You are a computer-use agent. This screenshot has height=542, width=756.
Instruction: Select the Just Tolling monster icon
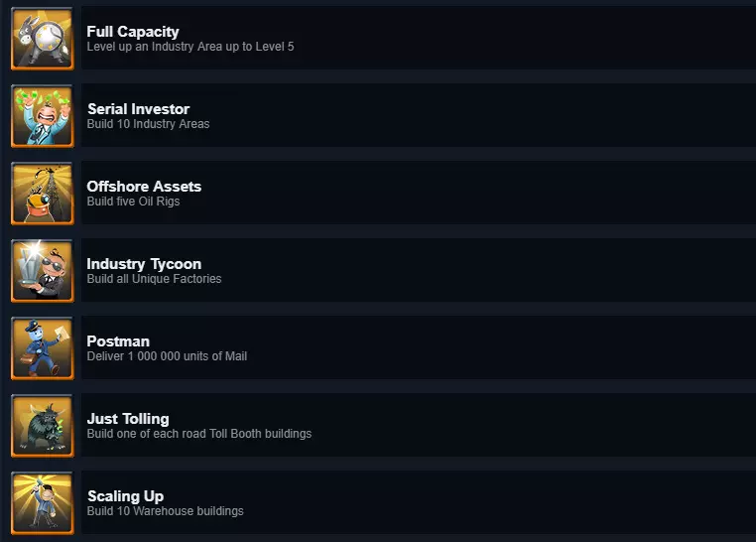[x=42, y=426]
